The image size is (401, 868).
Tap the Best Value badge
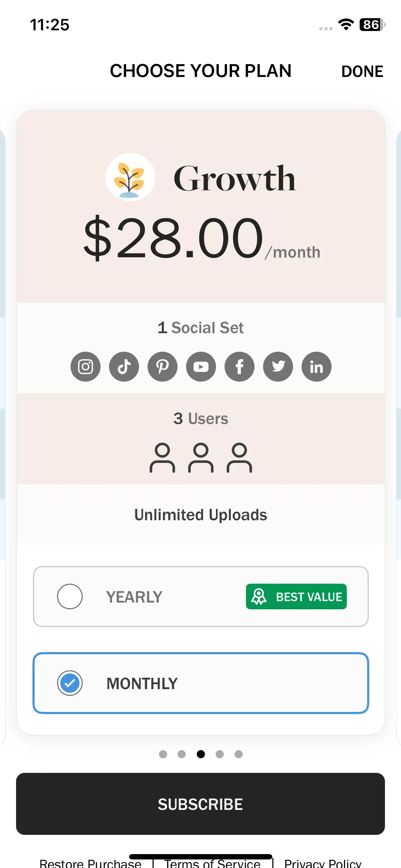pyautogui.click(x=296, y=596)
